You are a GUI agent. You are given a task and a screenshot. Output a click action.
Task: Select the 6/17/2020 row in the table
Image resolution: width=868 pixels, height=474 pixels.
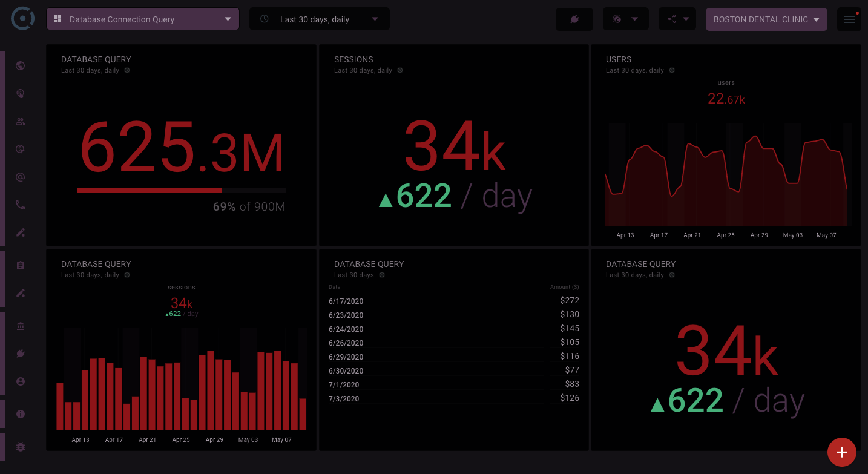click(453, 301)
